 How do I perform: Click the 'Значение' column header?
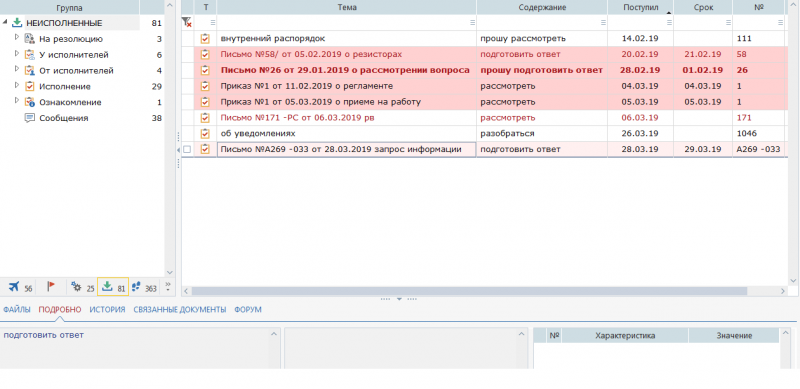(x=734, y=335)
